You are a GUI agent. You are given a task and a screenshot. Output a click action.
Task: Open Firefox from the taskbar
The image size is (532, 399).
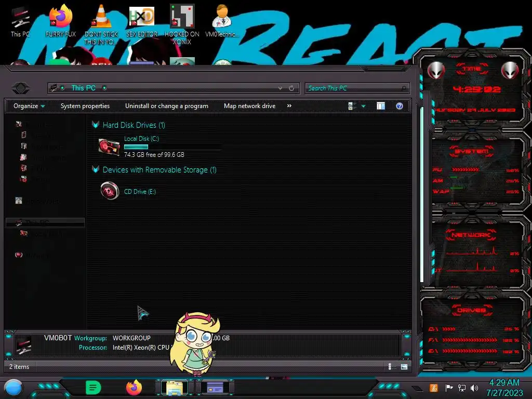(x=134, y=388)
